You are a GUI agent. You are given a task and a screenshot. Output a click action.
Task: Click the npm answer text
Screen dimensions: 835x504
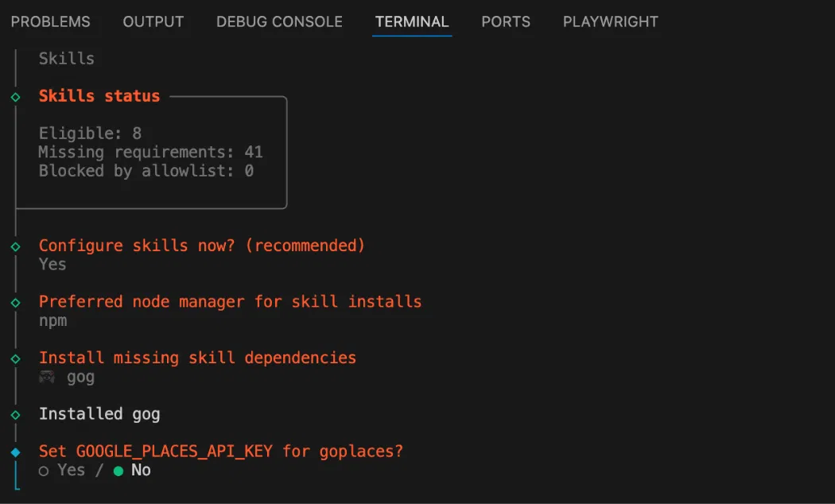pos(52,320)
